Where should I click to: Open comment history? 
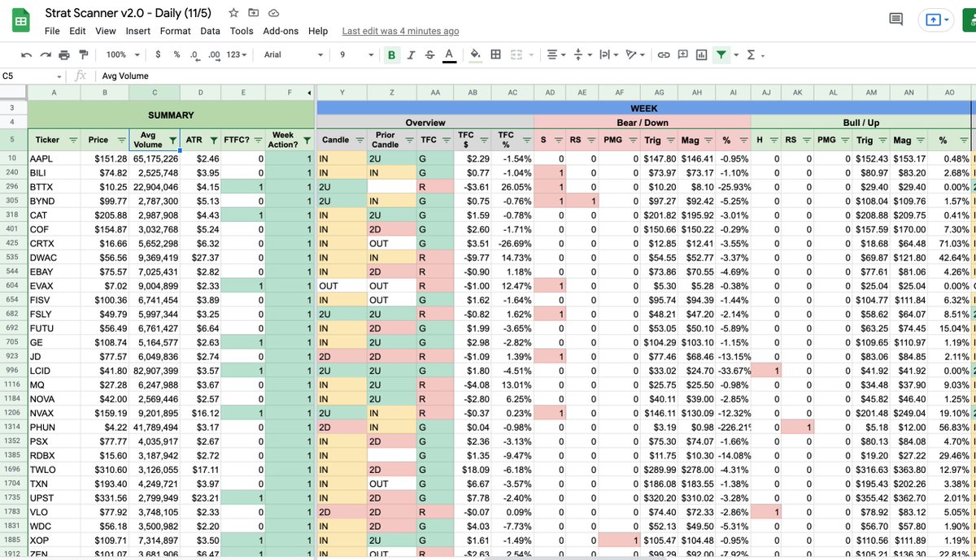coord(896,20)
